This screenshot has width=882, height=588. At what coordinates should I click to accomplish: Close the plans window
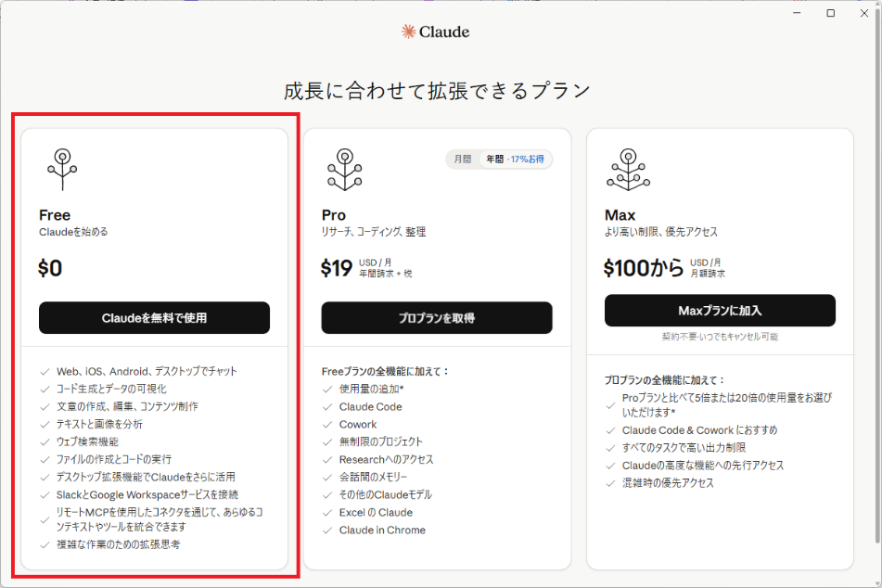tap(864, 13)
